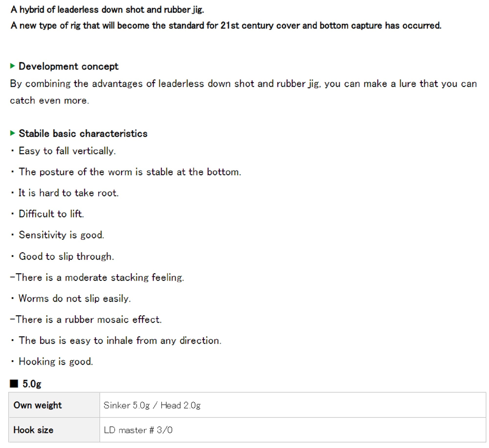
Task: Click the Stabile basic characteristics heading
Action: (83, 134)
